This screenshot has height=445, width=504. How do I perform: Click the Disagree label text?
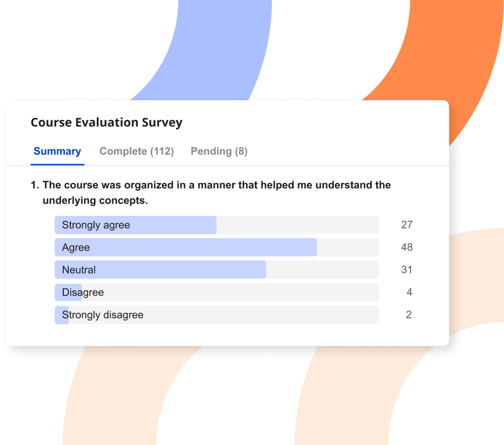83,292
